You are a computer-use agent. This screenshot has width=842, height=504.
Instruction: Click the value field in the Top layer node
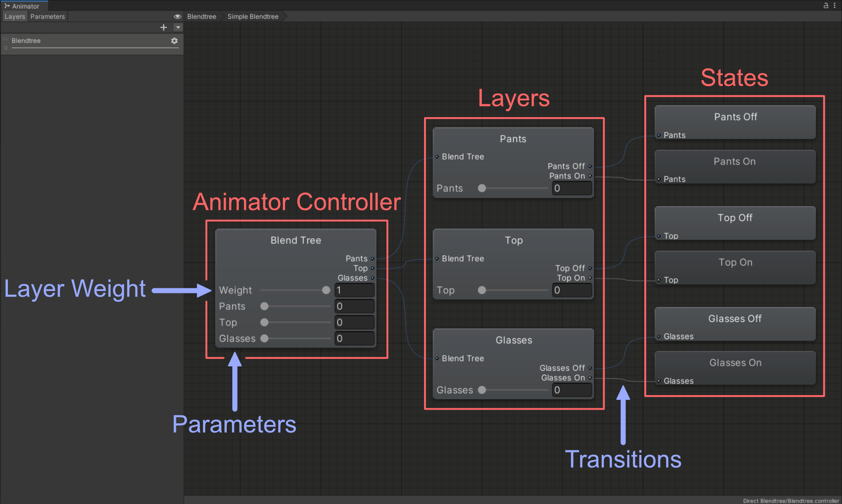[x=572, y=290]
